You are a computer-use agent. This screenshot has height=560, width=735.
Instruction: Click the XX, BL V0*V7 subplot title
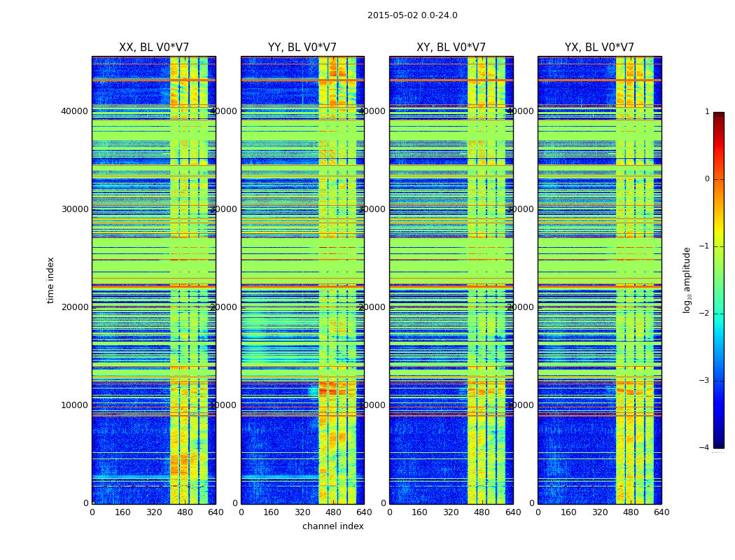tap(154, 48)
